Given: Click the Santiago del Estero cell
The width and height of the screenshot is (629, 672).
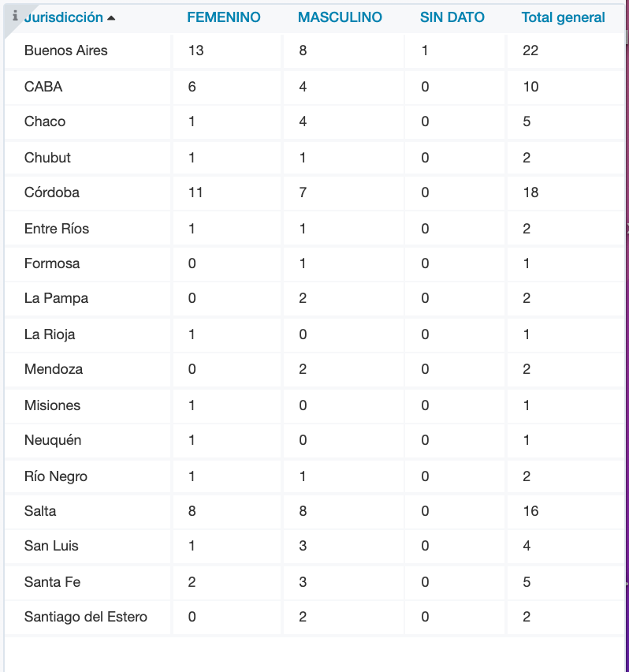Looking at the screenshot, I should pos(86,617).
